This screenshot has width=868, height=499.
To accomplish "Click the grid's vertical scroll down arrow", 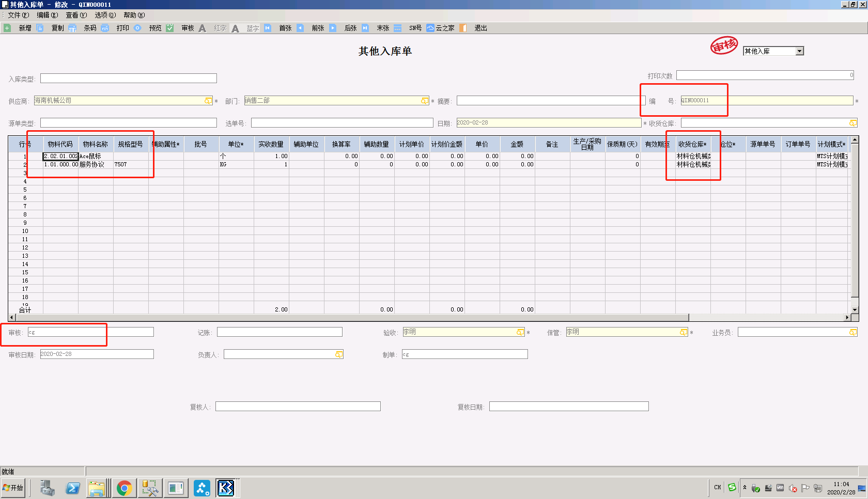I will tap(855, 309).
